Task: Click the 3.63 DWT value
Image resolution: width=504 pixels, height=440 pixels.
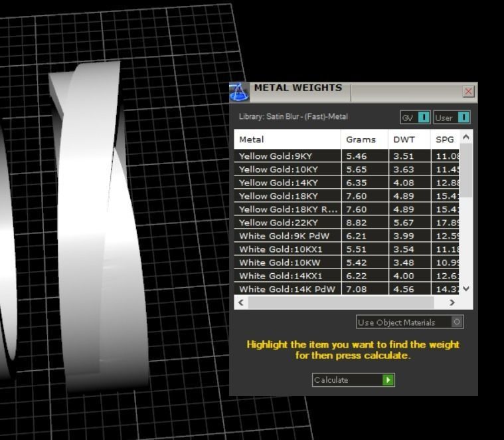Action: [403, 169]
